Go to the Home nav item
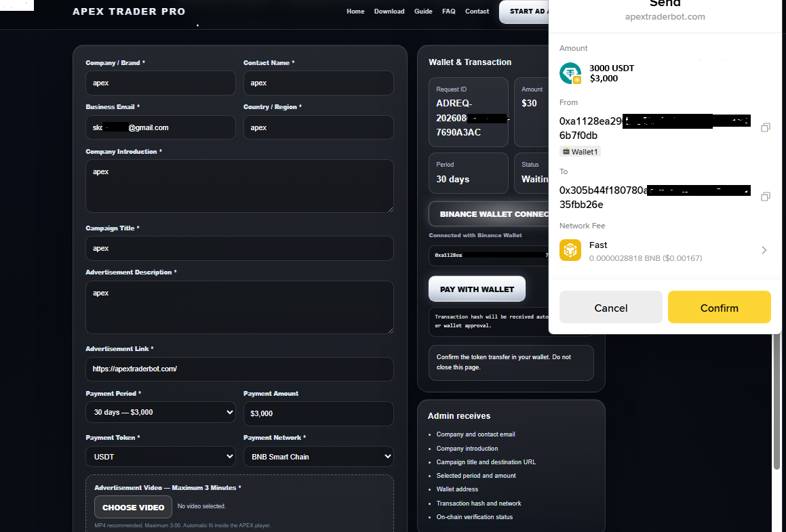Screen dimensions: 786x532 point(355,11)
